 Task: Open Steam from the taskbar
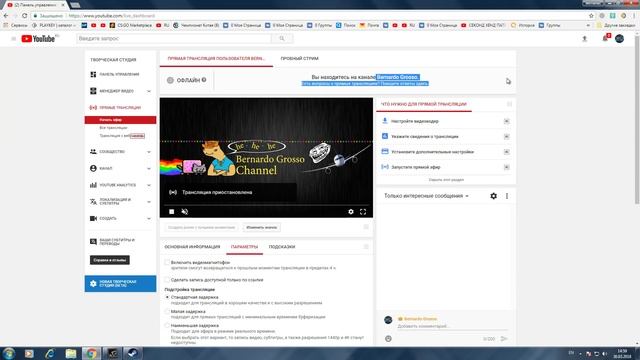133,353
